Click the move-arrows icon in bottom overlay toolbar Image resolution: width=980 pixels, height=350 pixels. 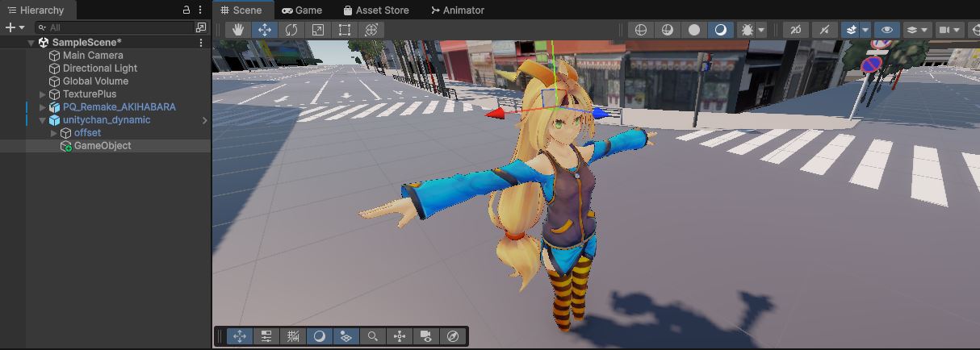(x=240, y=336)
